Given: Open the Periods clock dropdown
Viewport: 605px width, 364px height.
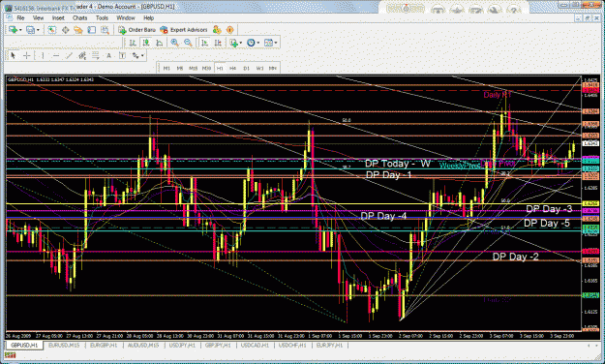Looking at the screenshot, I should pyautogui.click(x=253, y=43).
